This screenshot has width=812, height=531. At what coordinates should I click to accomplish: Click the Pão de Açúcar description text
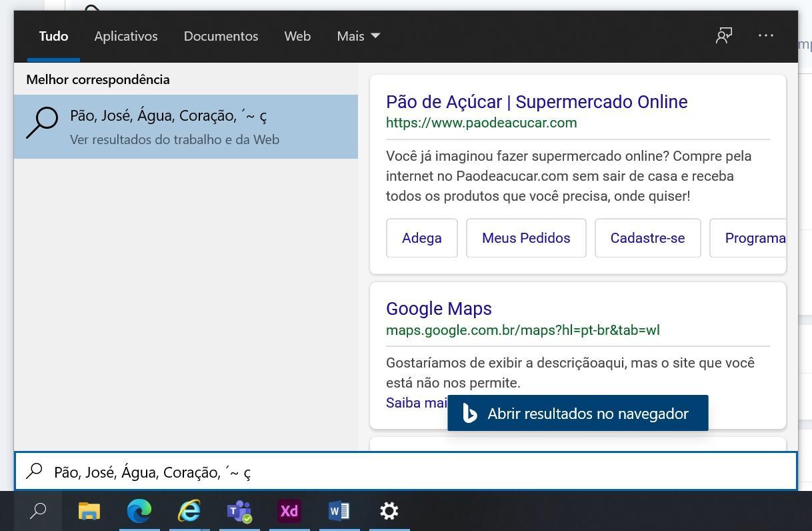click(x=569, y=176)
